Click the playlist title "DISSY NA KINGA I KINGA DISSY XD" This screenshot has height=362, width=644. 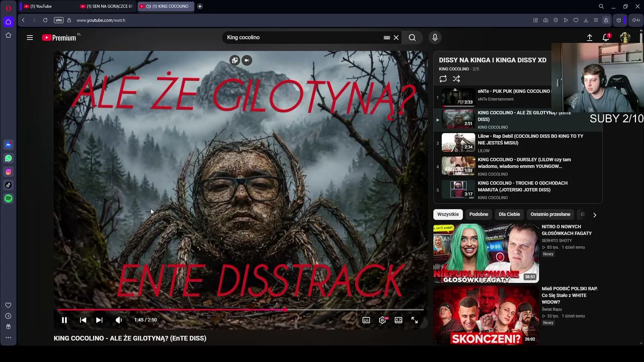point(493,60)
